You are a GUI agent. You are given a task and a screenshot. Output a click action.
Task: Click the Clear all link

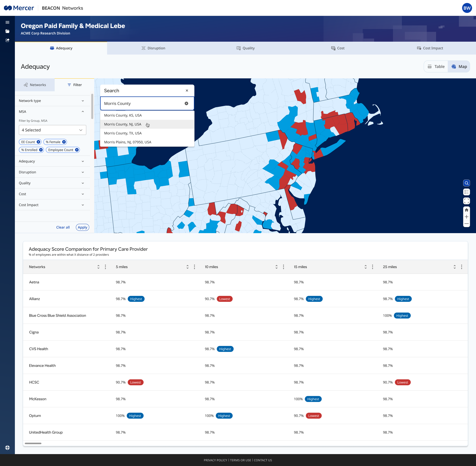63,227
